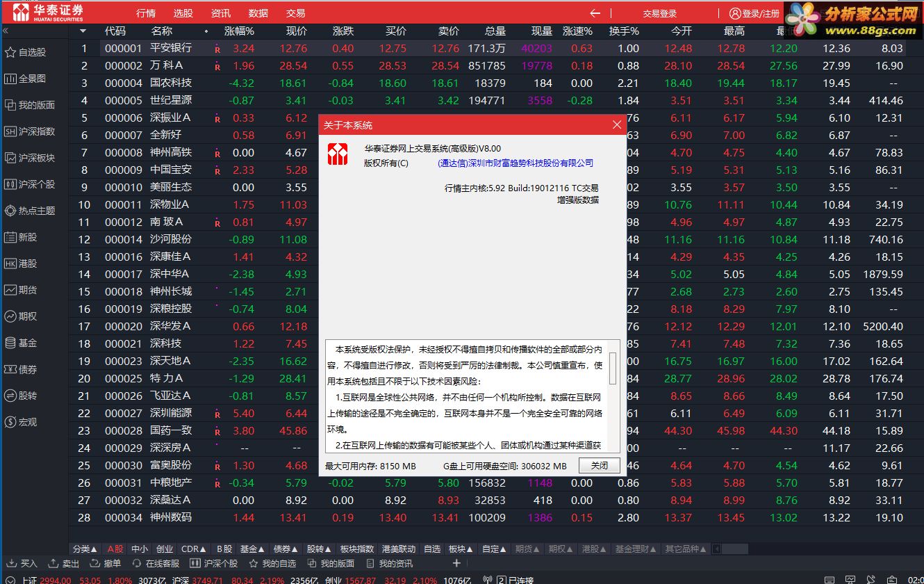Viewport: 924px width, 584px height.
Task: Select the B股 tab
Action: tap(224, 549)
